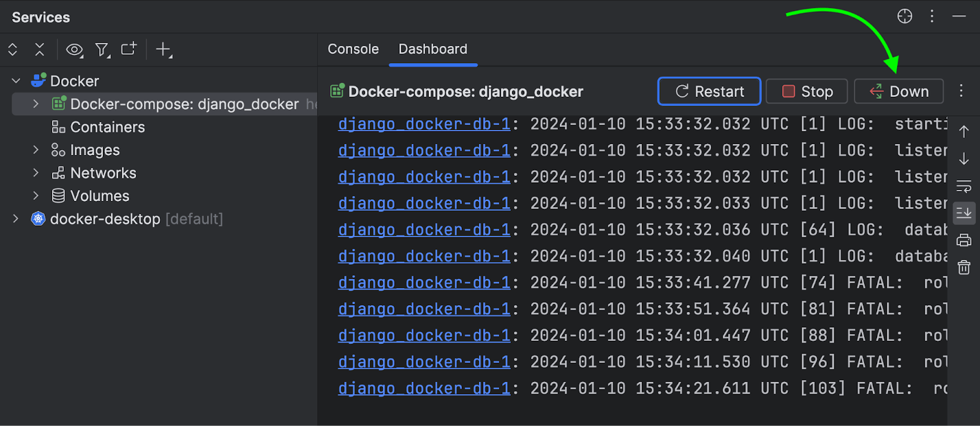
Task: Toggle Soft-Wrap in the log panel
Action: click(x=964, y=186)
